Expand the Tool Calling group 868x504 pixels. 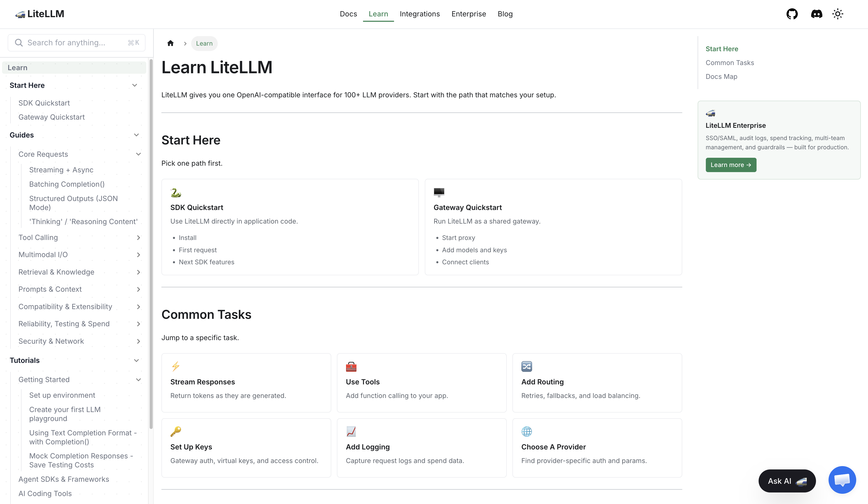[138, 238]
